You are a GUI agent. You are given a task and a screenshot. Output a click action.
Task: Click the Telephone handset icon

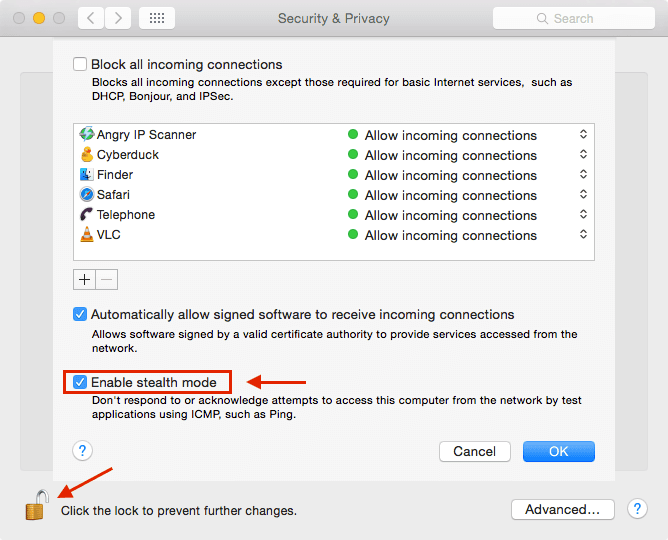click(87, 214)
